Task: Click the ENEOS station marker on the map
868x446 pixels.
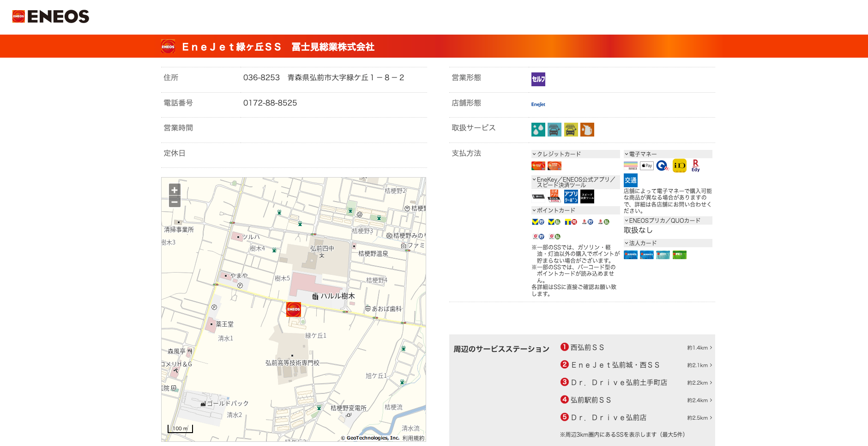Action: pos(294,309)
